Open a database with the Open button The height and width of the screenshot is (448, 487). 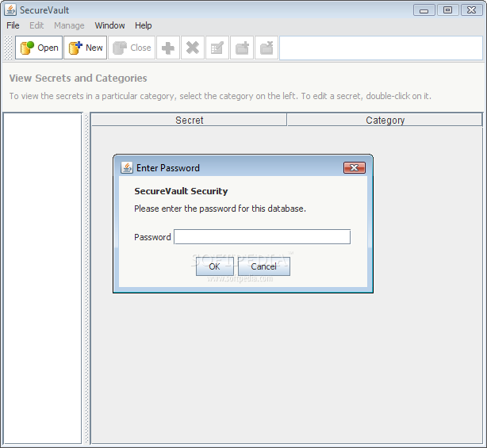[39, 48]
